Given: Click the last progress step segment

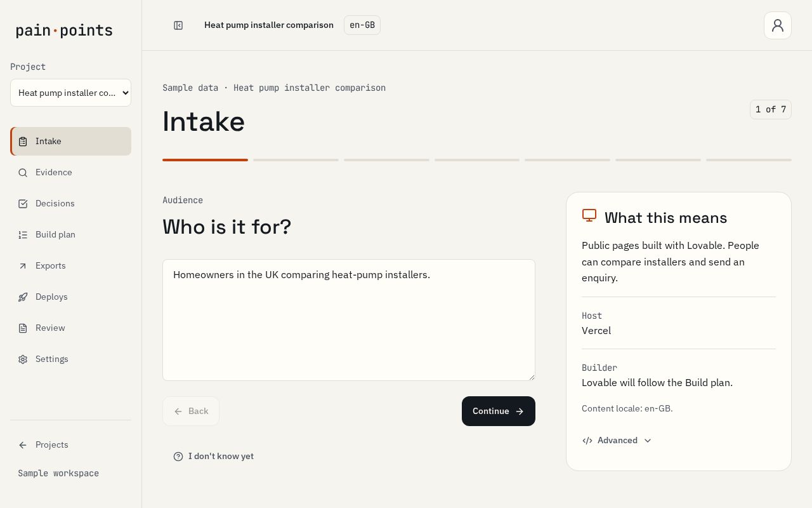Looking at the screenshot, I should (749, 160).
